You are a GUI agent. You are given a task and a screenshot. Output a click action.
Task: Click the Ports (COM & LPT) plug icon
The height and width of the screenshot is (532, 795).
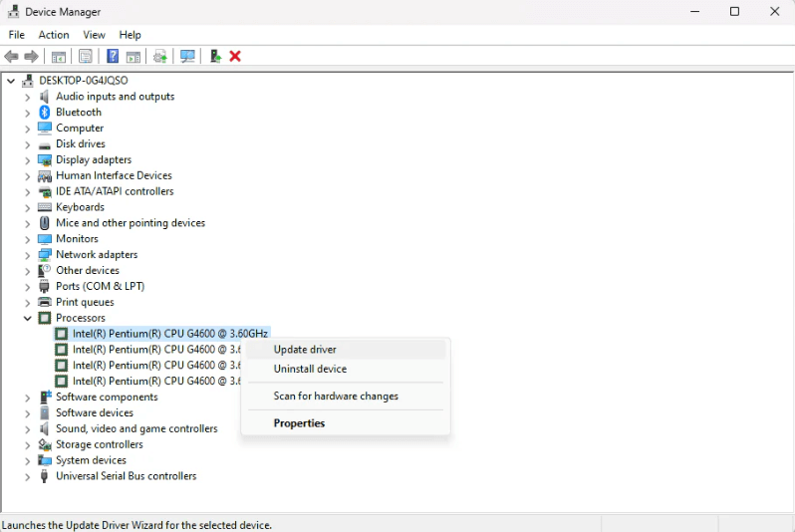pos(45,286)
